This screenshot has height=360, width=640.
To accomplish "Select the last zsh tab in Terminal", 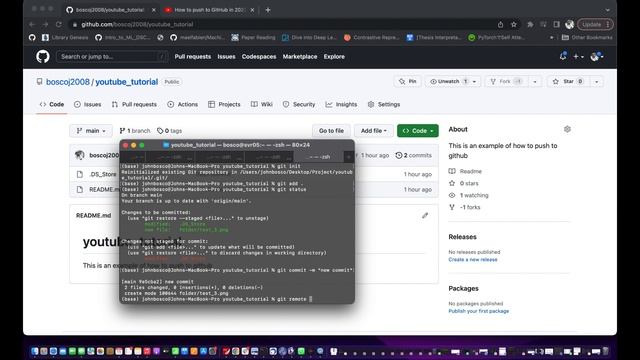I will [x=319, y=157].
